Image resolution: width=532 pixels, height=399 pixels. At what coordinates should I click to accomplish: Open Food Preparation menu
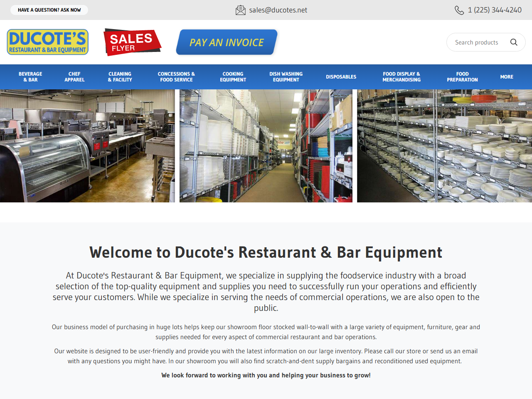[x=462, y=77]
